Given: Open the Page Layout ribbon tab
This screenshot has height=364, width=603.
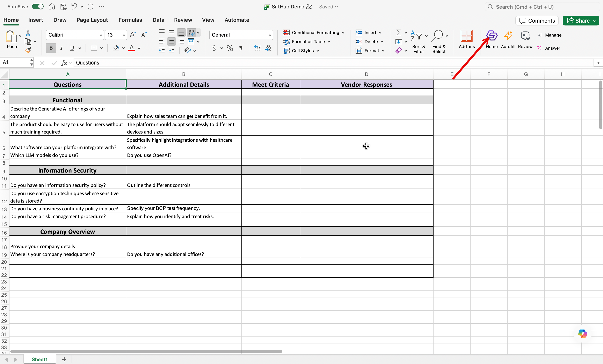Looking at the screenshot, I should pos(92,20).
